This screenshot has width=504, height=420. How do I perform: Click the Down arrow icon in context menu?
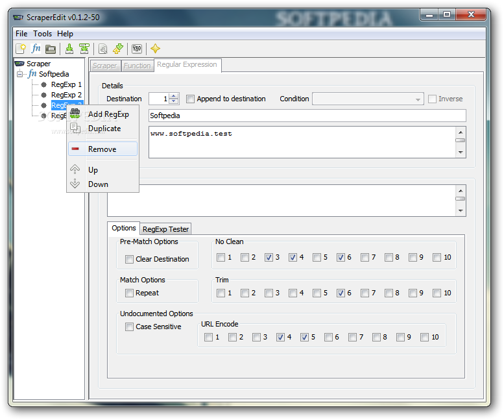click(x=75, y=184)
